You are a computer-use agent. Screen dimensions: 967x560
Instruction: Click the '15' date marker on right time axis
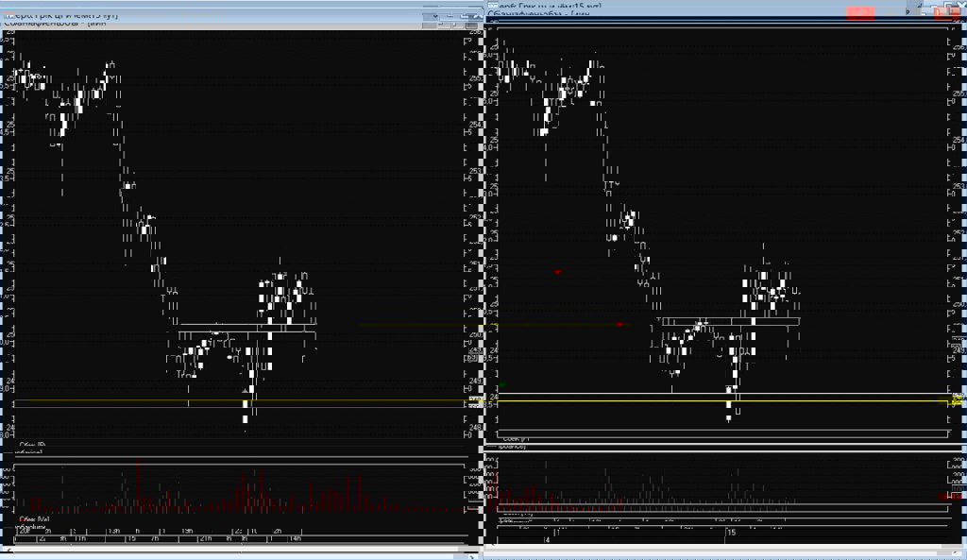(731, 534)
